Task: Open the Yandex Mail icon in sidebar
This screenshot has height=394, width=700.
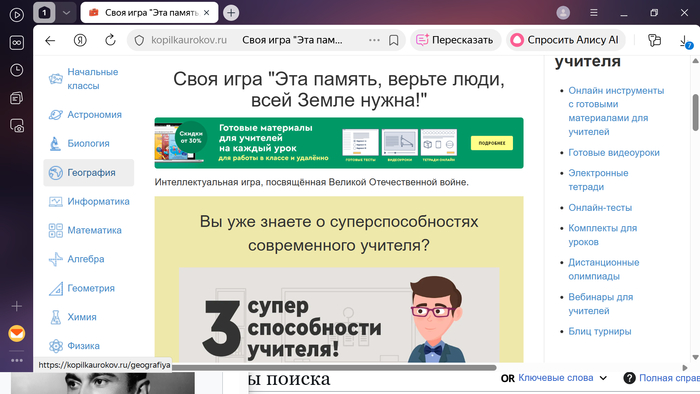Action: click(17, 333)
